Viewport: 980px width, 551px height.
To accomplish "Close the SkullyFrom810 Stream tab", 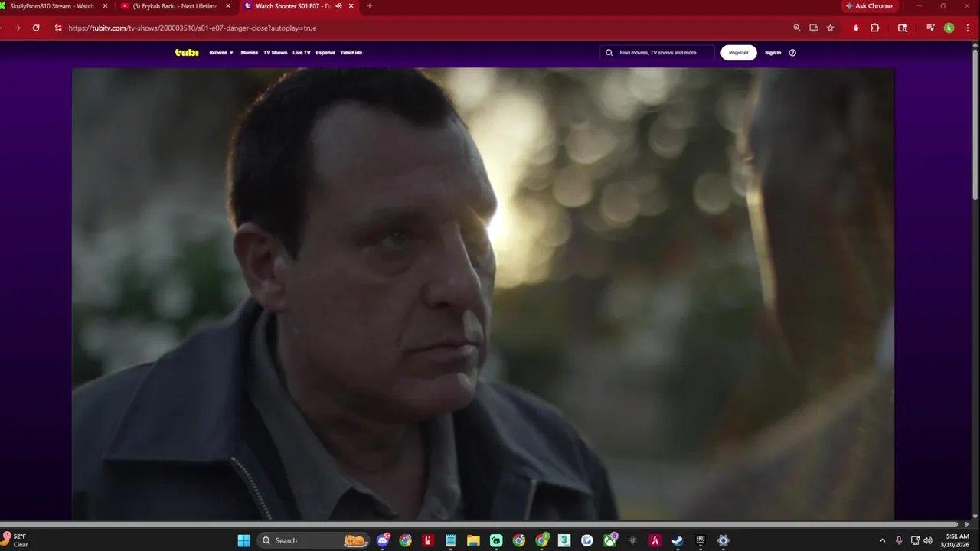I will (x=106, y=6).
